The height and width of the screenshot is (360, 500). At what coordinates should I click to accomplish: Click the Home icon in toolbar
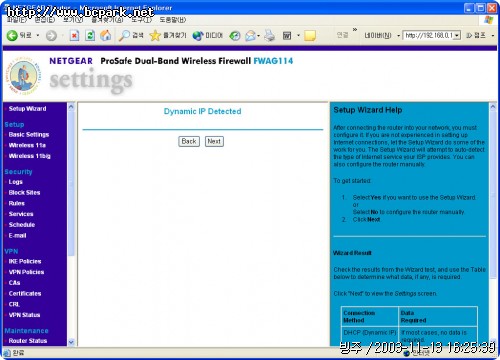pos(106,35)
